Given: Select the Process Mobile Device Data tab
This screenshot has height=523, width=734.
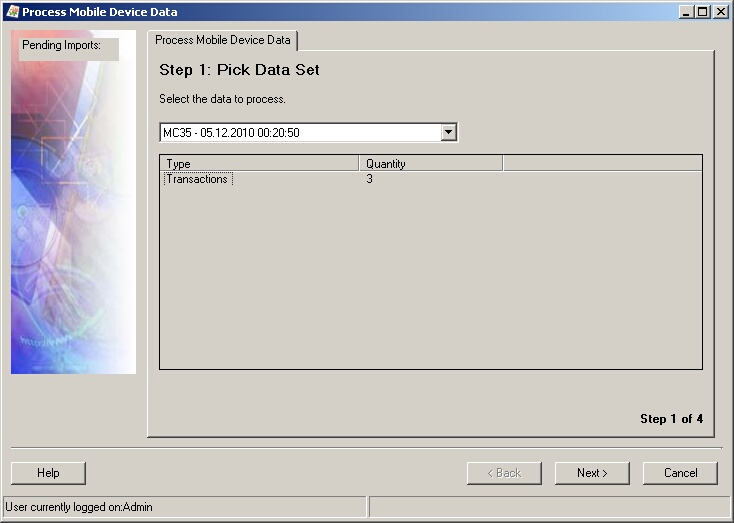Looking at the screenshot, I should click(x=222, y=40).
